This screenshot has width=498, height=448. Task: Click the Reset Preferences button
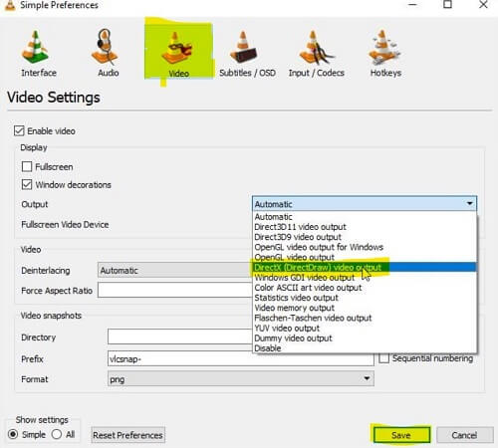point(127,435)
